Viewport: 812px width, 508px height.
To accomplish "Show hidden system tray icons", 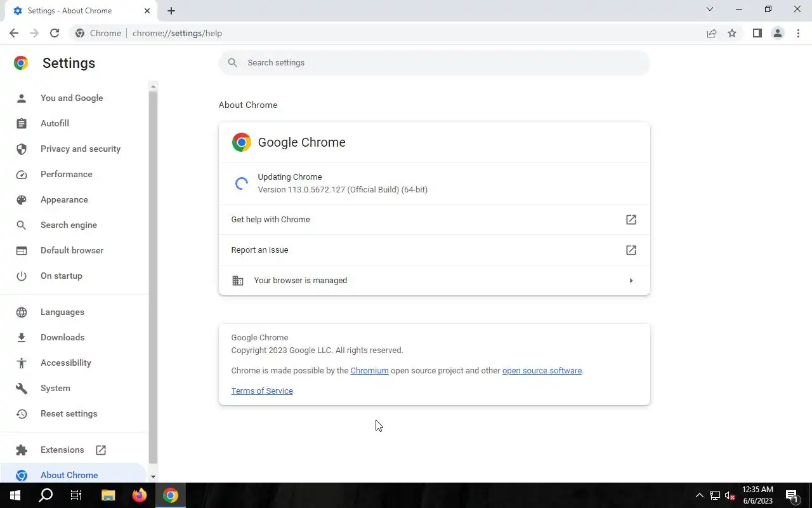I will click(x=699, y=495).
